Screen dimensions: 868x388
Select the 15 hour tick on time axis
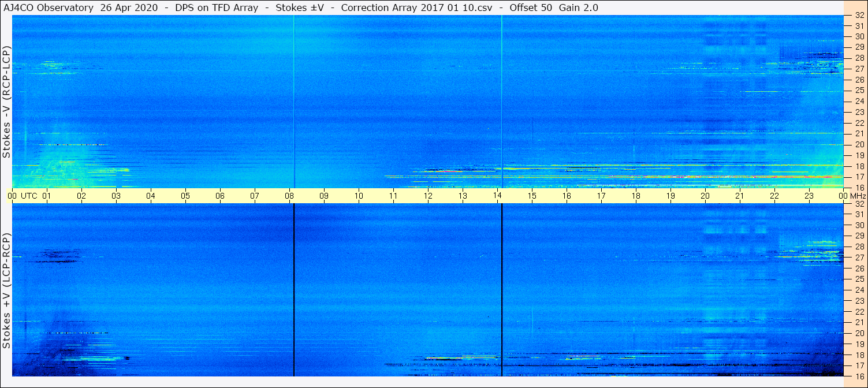coord(532,196)
